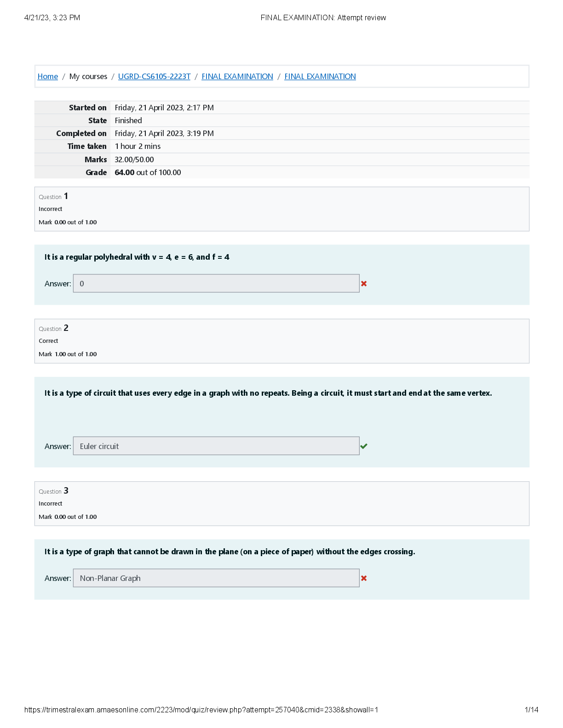Image resolution: width=563 pixels, height=728 pixels.
Task: Click the Question 1 heading
Action: 53,196
